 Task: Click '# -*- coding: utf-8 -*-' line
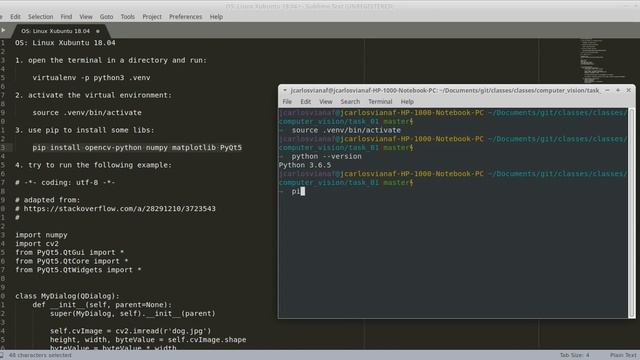[x=65, y=182]
